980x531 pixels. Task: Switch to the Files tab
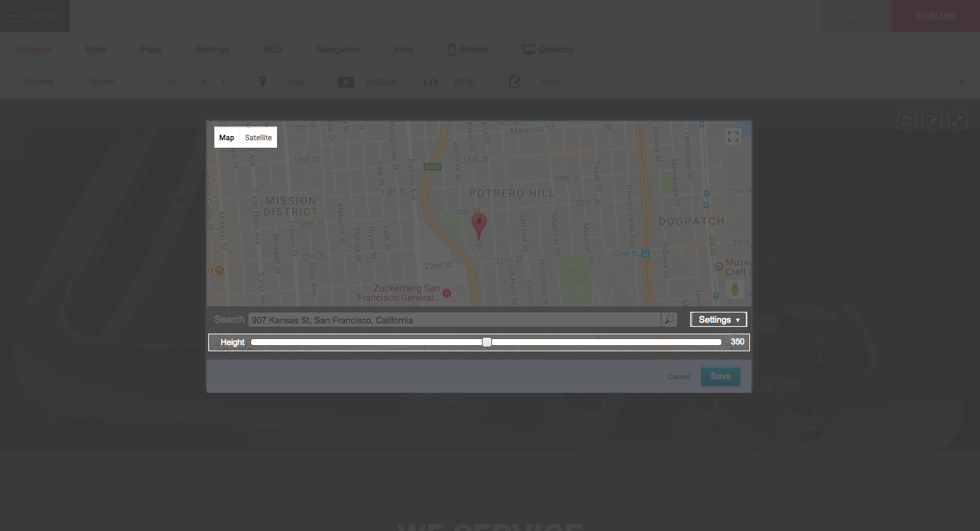click(404, 49)
